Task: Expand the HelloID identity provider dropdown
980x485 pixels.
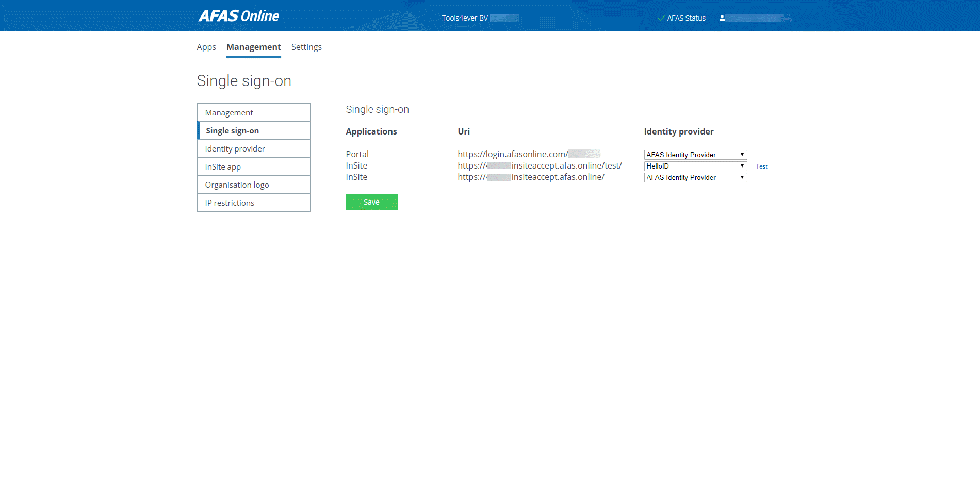Action: (695, 166)
